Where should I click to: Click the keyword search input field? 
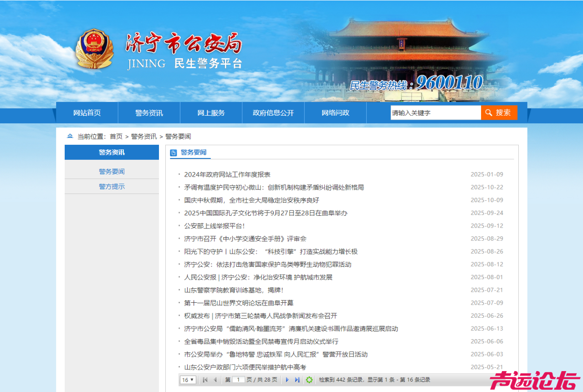point(435,112)
